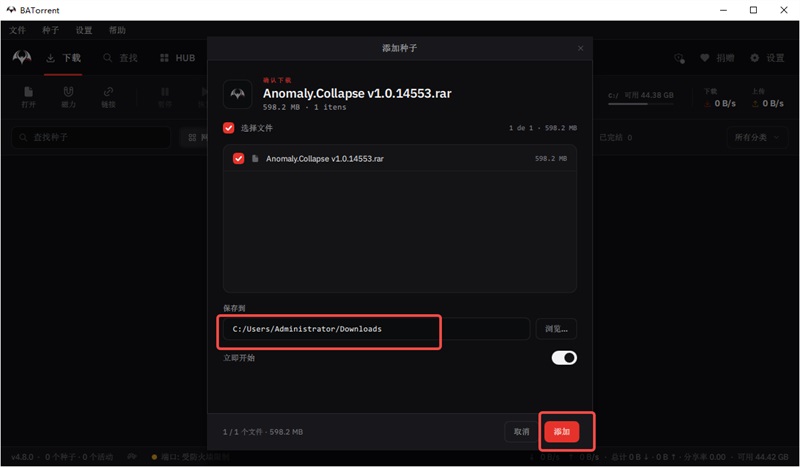Click the 已完结 0 filter label

click(x=616, y=137)
